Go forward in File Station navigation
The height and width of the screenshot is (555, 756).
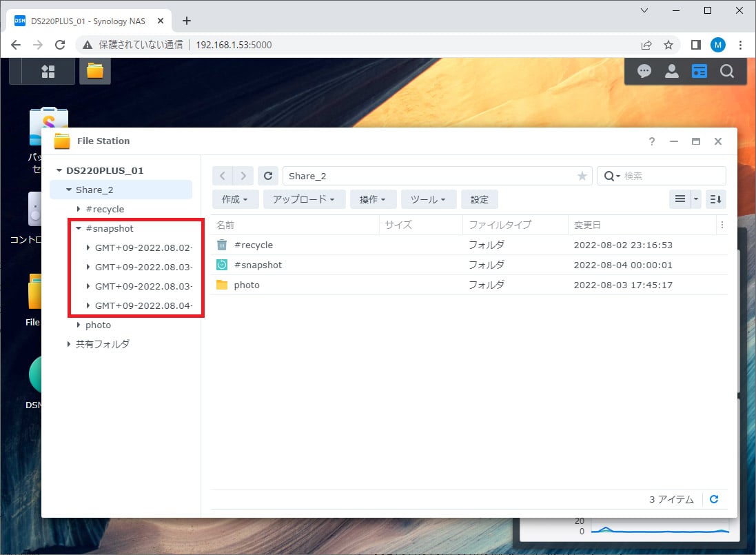point(243,176)
